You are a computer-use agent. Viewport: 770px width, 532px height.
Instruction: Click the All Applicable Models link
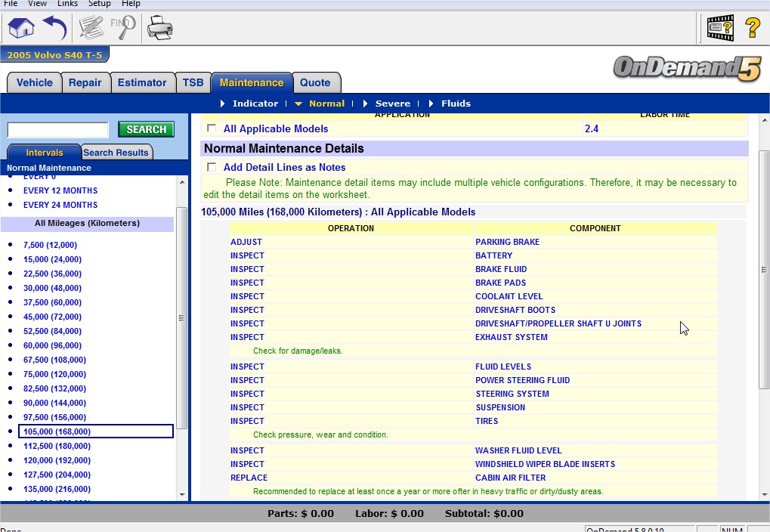coord(276,128)
